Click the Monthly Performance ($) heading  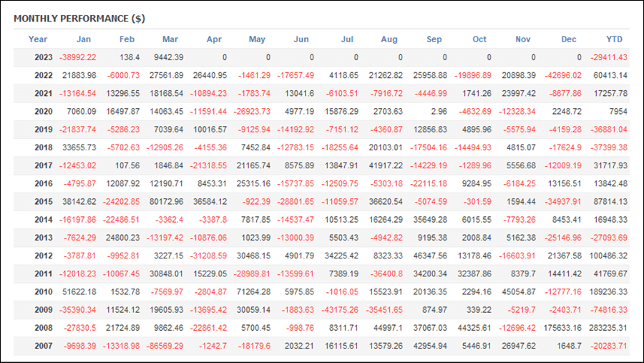click(x=79, y=19)
